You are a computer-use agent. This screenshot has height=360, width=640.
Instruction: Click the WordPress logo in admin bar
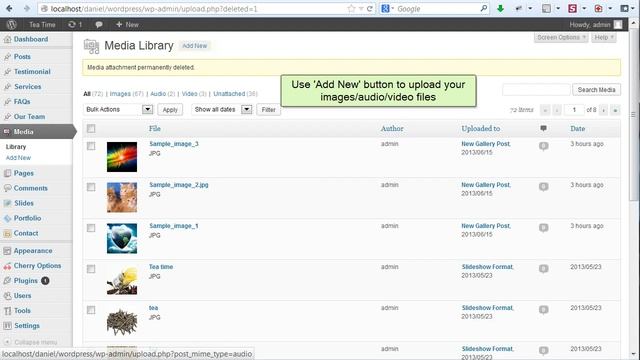[x=11, y=24]
